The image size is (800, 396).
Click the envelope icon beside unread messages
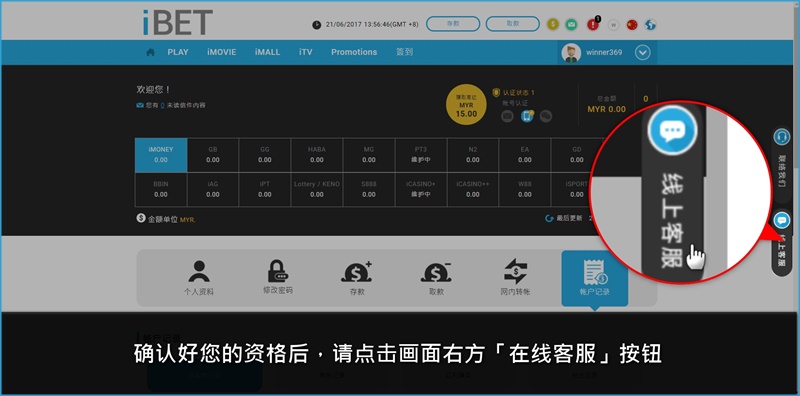140,106
